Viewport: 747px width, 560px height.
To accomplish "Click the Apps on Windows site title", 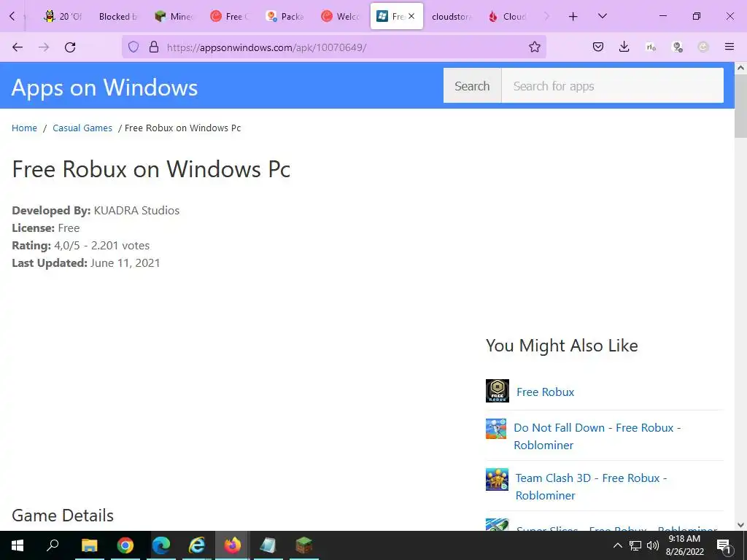I will click(x=104, y=87).
